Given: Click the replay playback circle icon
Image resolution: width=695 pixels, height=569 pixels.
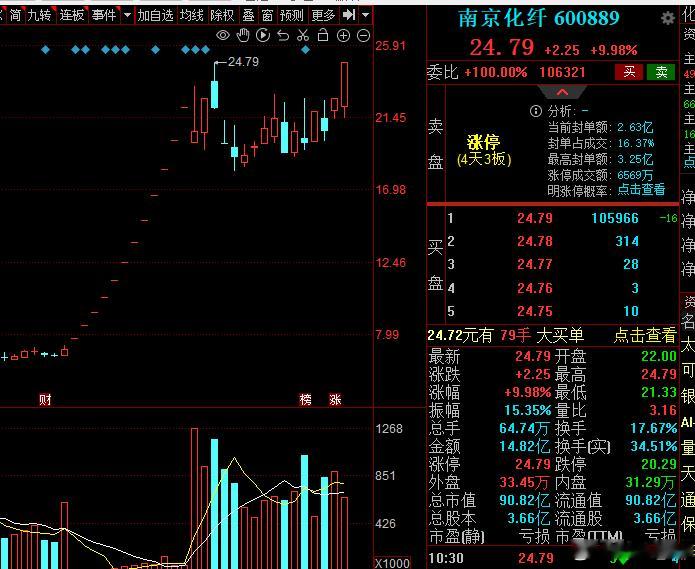Looking at the screenshot, I should (x=263, y=35).
